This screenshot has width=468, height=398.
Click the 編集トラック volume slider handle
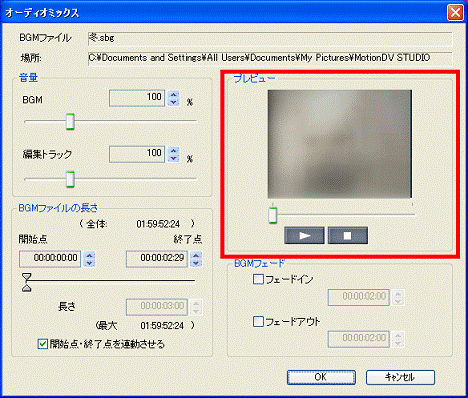(x=70, y=179)
